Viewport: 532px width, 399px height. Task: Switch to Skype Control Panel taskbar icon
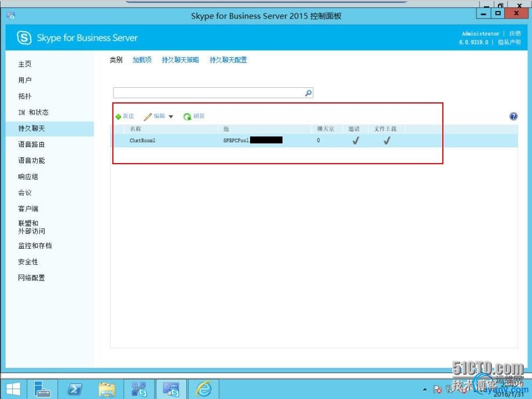[171, 389]
